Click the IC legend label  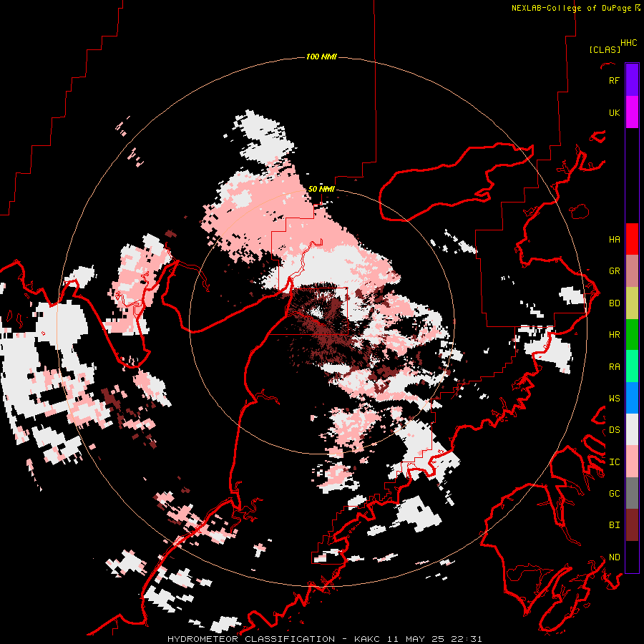pos(614,462)
